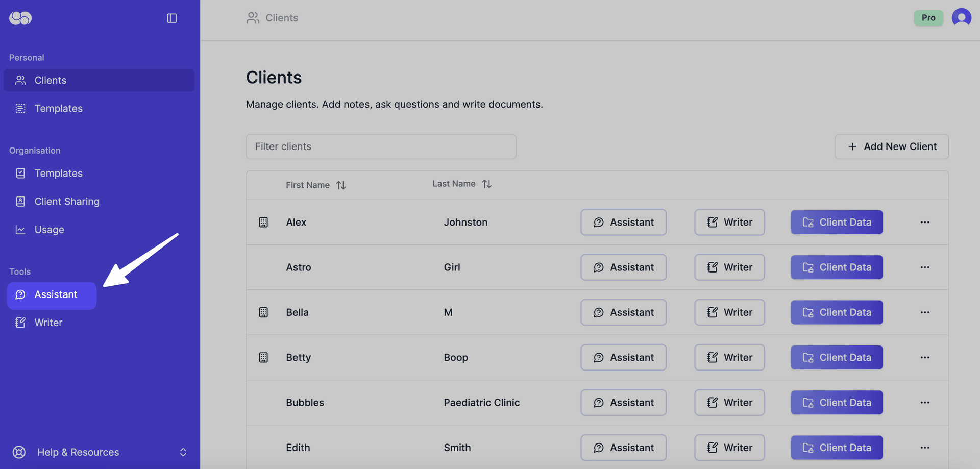Open Client Data for Edith Smith
The width and height of the screenshot is (980, 469).
(836, 447)
